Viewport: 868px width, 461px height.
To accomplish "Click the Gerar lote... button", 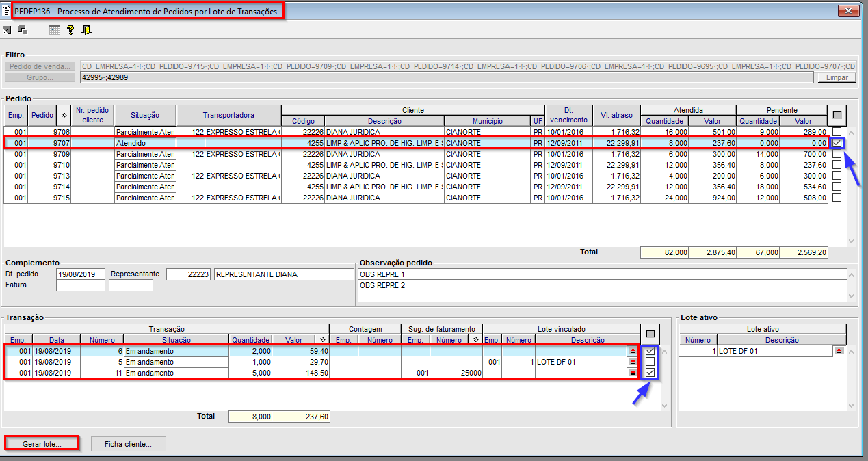I will click(42, 444).
